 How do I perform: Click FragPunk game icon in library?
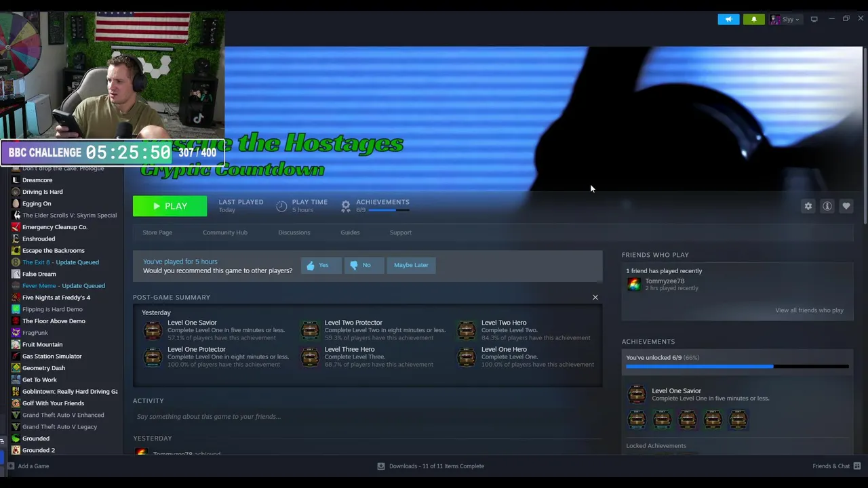tap(16, 333)
